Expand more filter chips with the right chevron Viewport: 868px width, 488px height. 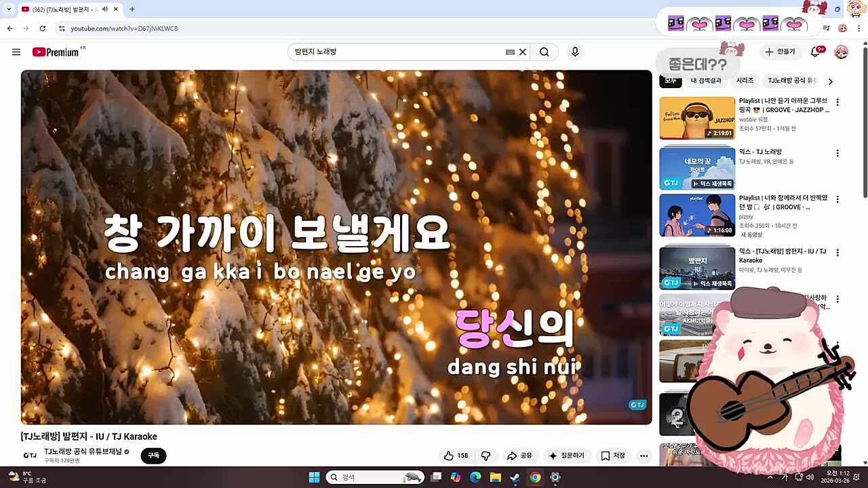830,81
